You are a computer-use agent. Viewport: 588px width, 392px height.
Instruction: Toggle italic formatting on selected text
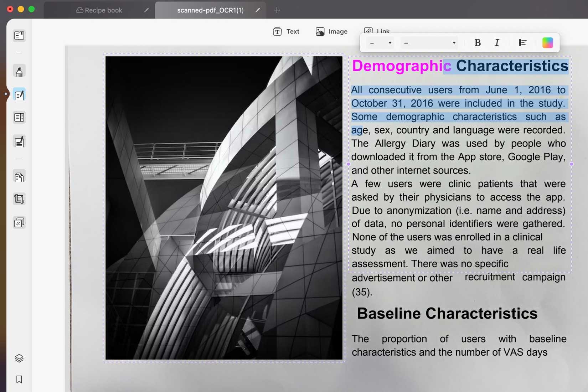[x=496, y=43]
